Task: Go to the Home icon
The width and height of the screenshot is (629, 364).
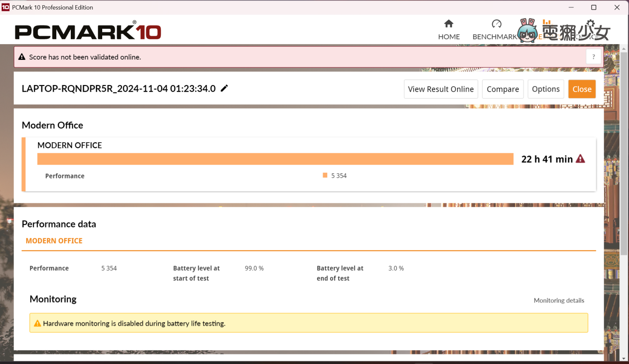Action: [449, 24]
